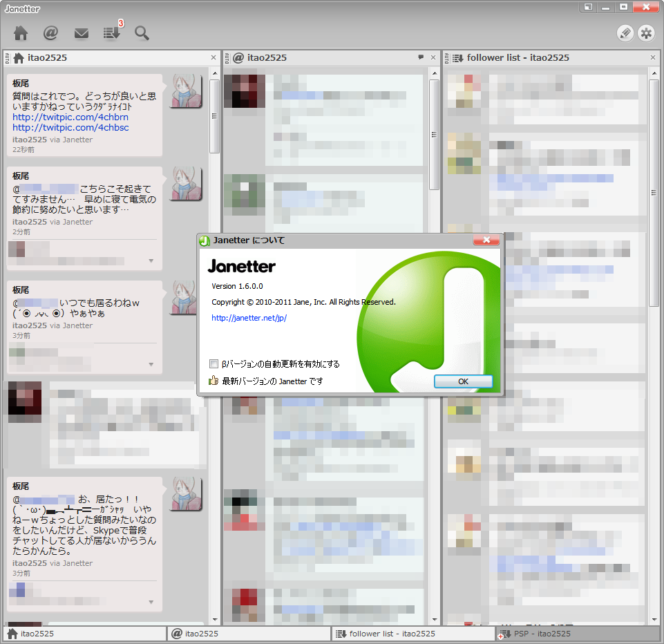The width and height of the screenshot is (664, 644).
Task: Click avatar of the いつでも居るわねw tweet
Action: (184, 298)
